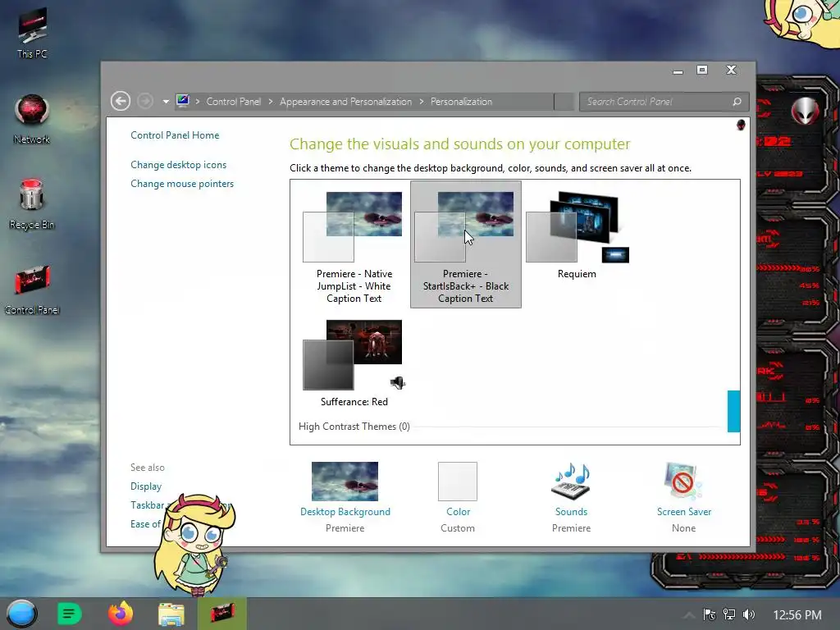Click the help icon below search box
Viewport: 840px width, 630px height.
[x=741, y=126]
